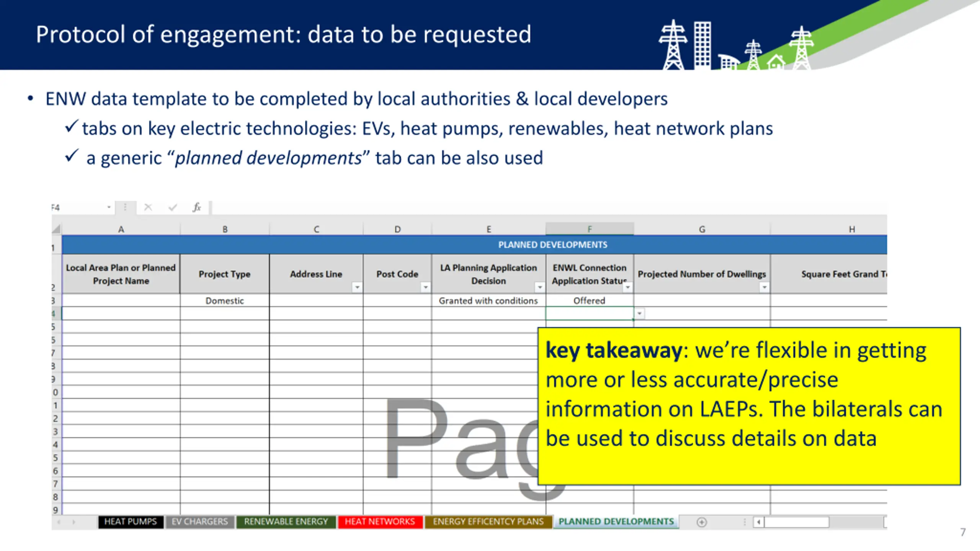
Task: Click the tab bar resize dots handle
Action: [x=745, y=522]
